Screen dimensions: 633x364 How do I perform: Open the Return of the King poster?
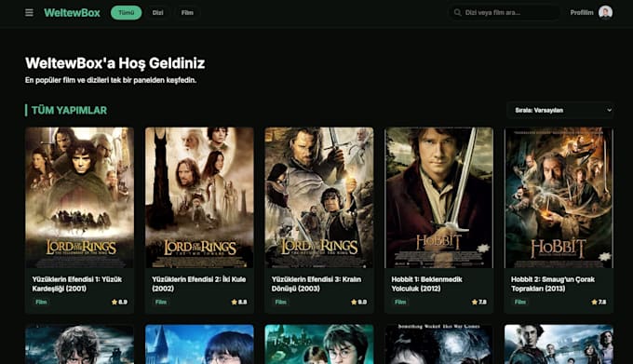point(319,197)
